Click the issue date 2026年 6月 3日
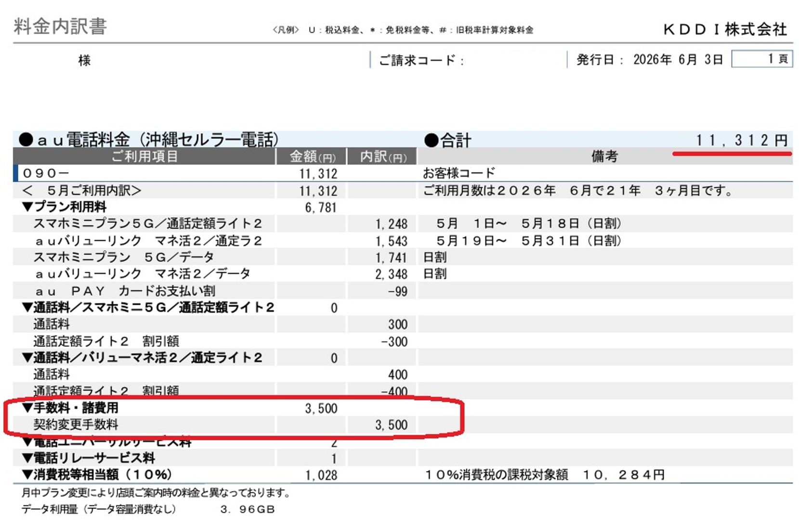Viewport: 799px width, 532px height. pyautogui.click(x=678, y=60)
